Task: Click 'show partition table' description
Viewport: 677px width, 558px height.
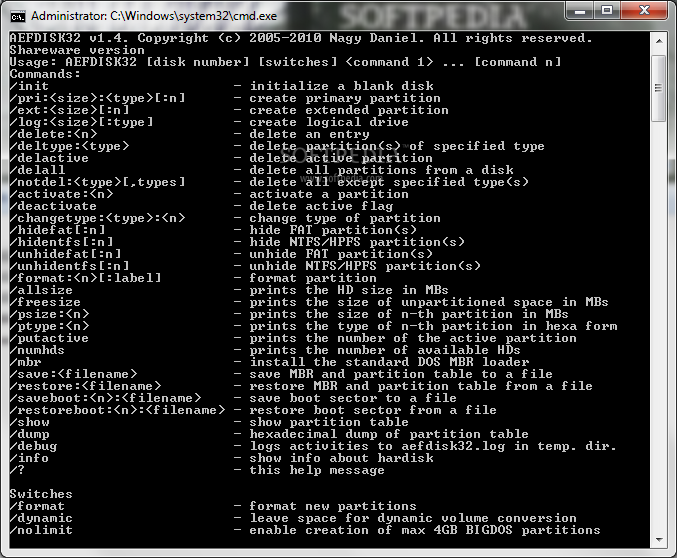Action: 329,422
